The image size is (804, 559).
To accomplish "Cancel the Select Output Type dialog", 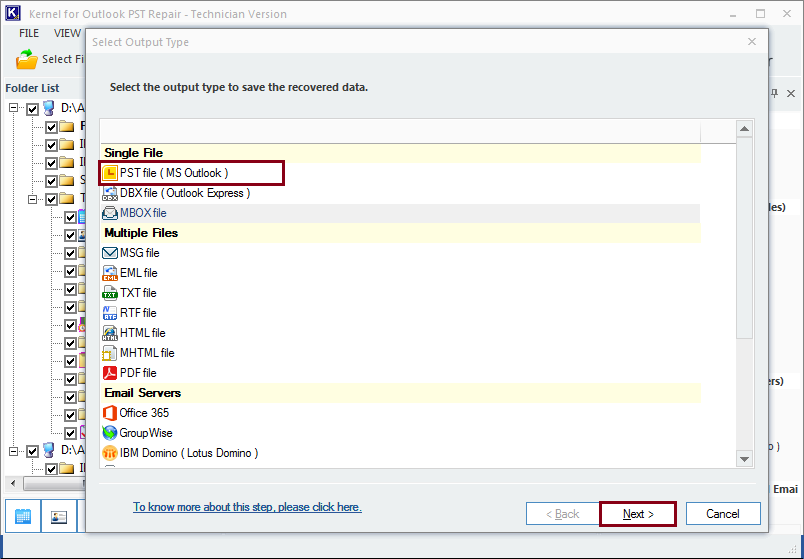I will click(x=723, y=514).
